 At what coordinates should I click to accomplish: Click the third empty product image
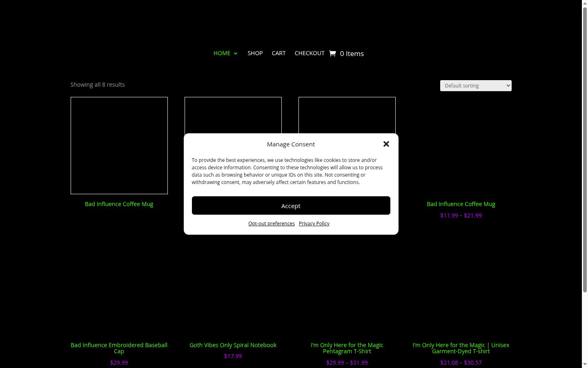pos(347,115)
